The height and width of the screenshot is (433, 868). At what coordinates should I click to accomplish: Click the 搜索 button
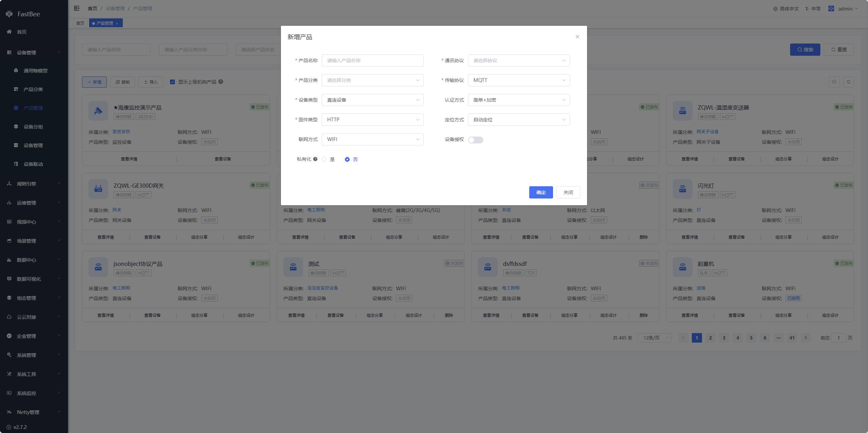click(805, 50)
